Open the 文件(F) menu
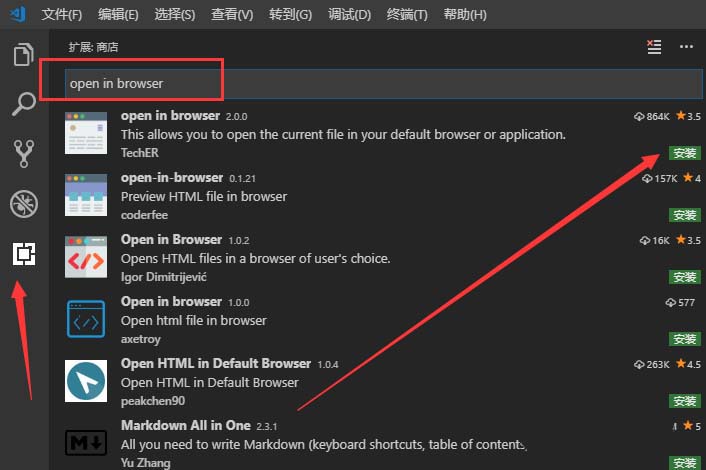This screenshot has width=706, height=470. click(62, 14)
